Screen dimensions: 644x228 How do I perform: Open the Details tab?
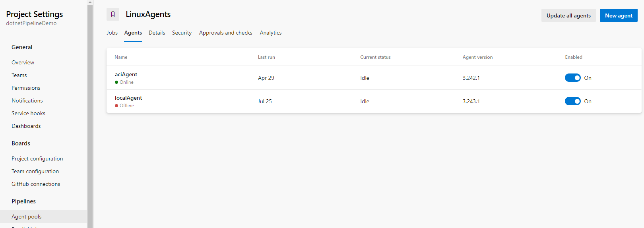pos(157,33)
